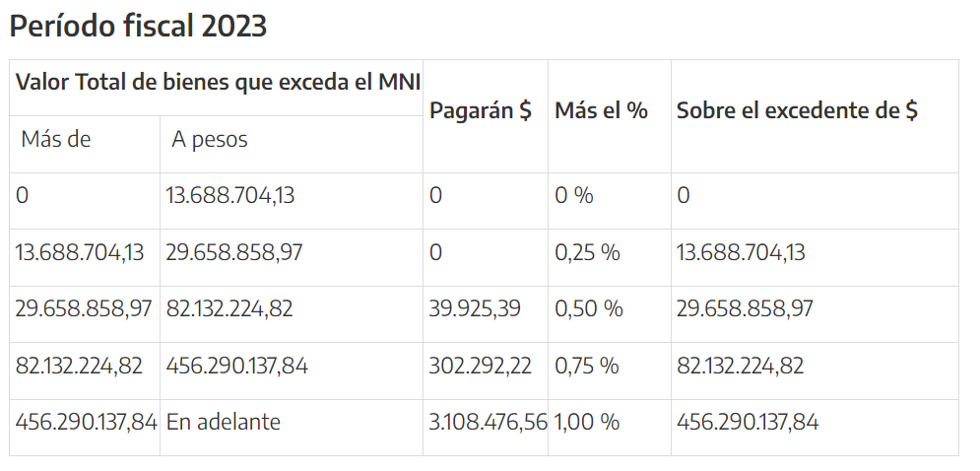Click the 'Período fiscal 2023' heading
The image size is (980, 471).
[138, 27]
